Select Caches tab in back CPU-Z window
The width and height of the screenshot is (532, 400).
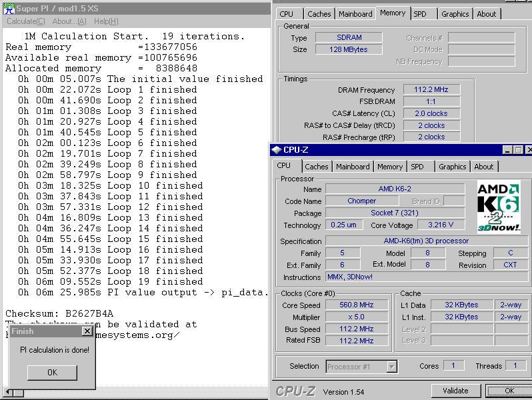pos(319,14)
